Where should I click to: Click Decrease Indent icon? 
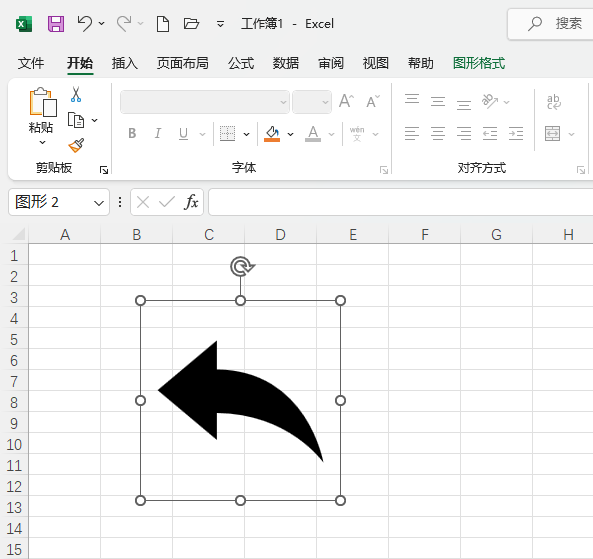tap(490, 134)
